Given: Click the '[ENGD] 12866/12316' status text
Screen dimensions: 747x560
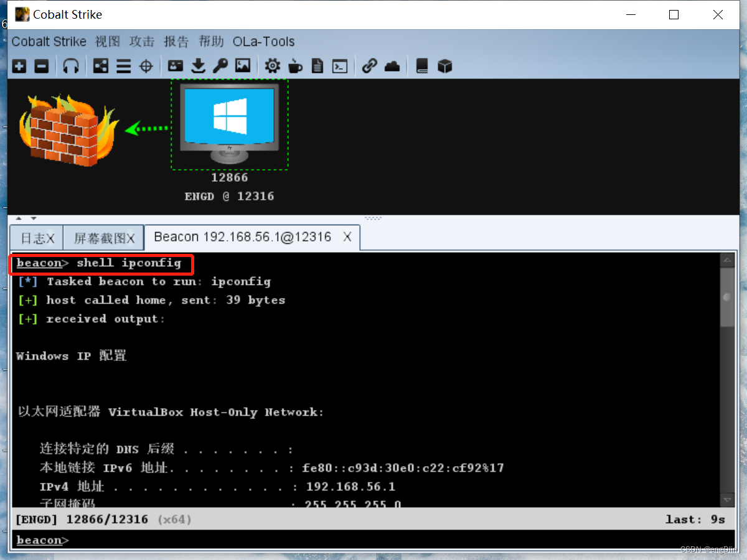Looking at the screenshot, I should tap(82, 519).
